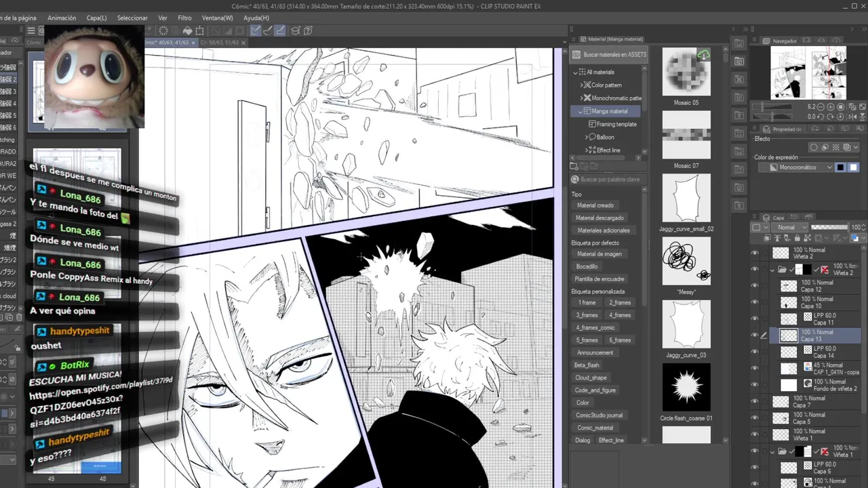Click download cloud icon on Mosaic 05
This screenshot has height=488, width=868.
pos(704,56)
